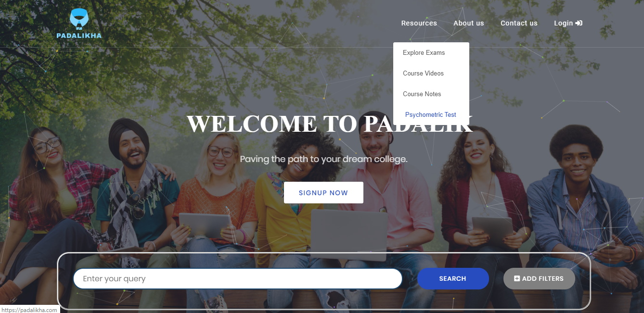
Task: Click the padalikha.com status URL
Action: pyautogui.click(x=29, y=310)
